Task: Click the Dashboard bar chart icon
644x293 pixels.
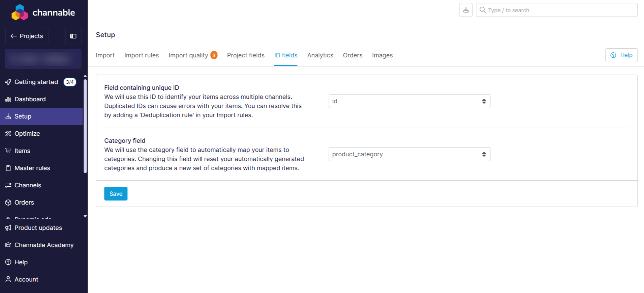Action: pyautogui.click(x=8, y=99)
